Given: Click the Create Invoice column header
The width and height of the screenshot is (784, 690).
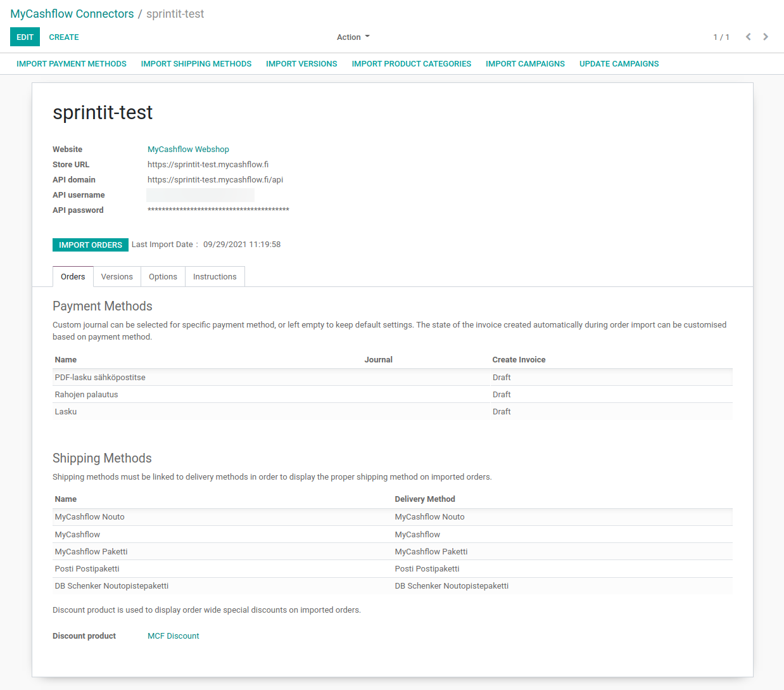Looking at the screenshot, I should coord(519,360).
